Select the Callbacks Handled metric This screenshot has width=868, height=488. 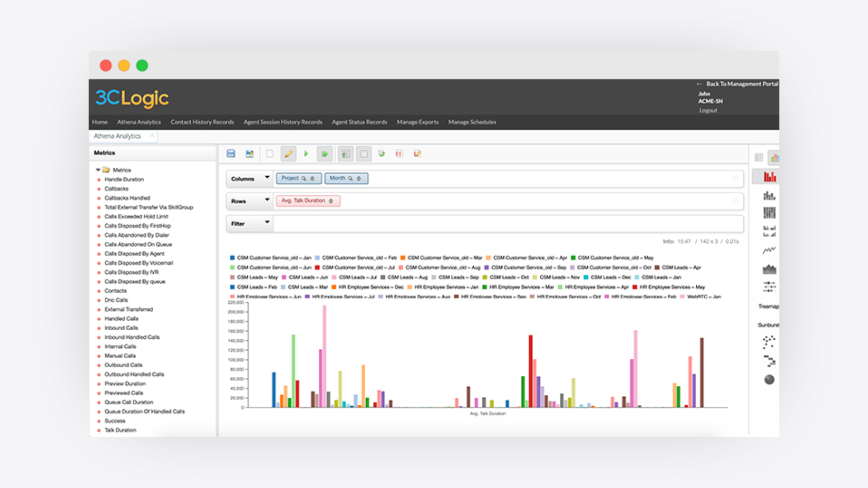(127, 198)
